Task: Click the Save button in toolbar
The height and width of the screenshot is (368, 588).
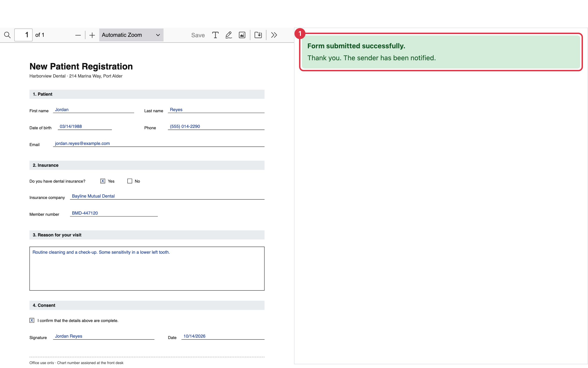Action: pos(198,35)
